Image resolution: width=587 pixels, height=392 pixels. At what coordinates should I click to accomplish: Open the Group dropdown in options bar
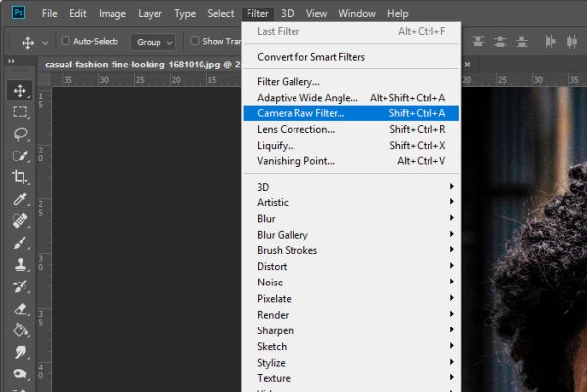154,42
